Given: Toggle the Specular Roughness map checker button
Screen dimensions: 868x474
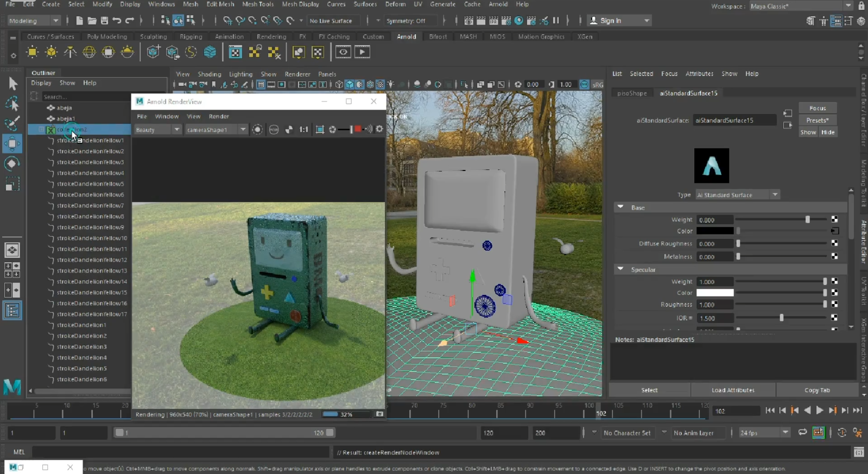Looking at the screenshot, I should [834, 304].
